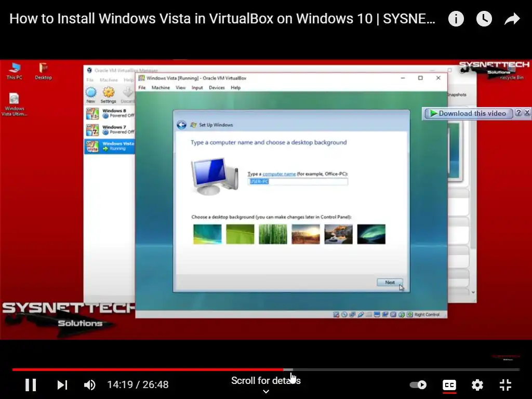This screenshot has height=399, width=532.
Task: Open the Help menu in the Vista VM window
Action: coord(235,87)
